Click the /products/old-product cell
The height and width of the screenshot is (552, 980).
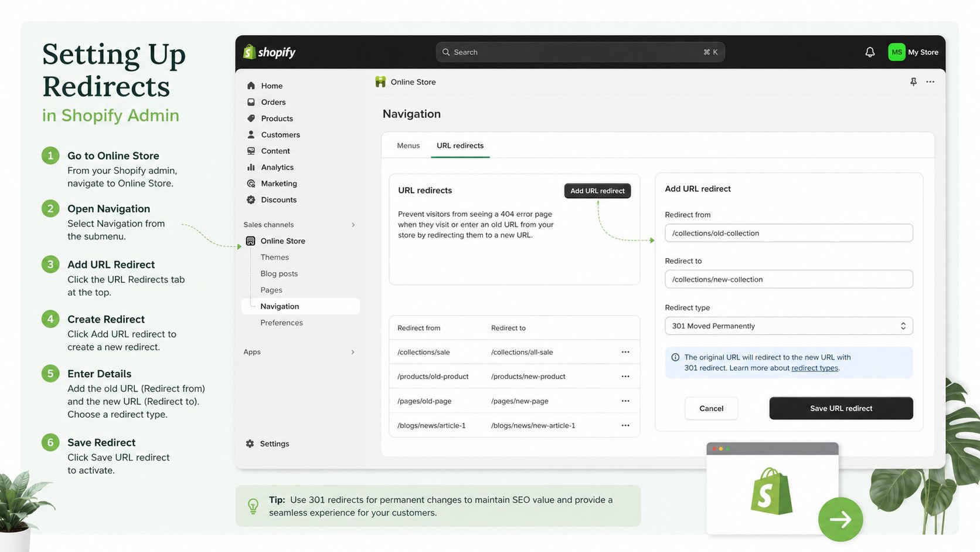pyautogui.click(x=433, y=377)
